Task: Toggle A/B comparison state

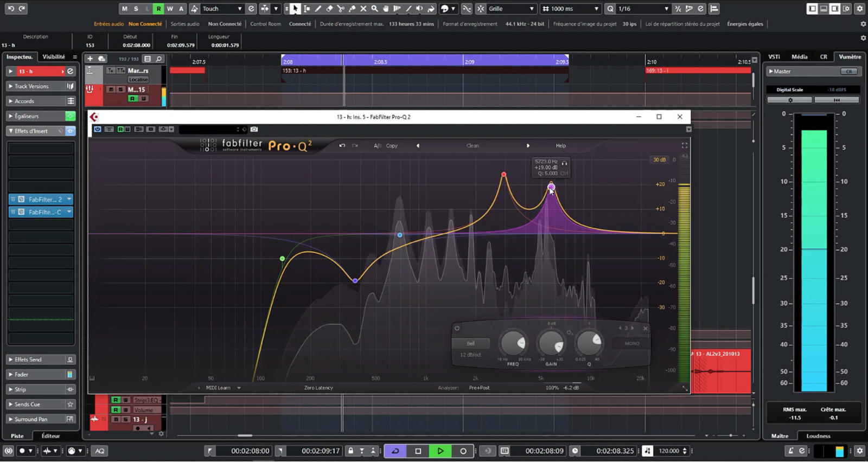Action: (x=377, y=145)
